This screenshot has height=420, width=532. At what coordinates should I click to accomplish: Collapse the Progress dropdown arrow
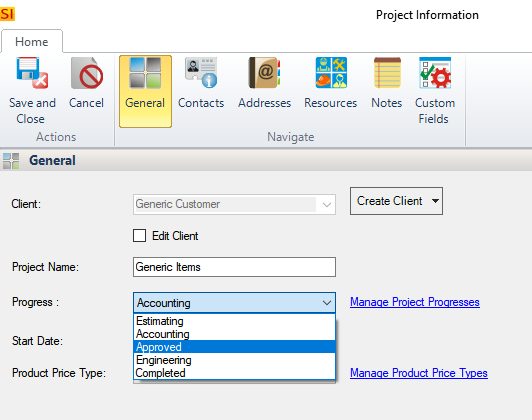(x=327, y=303)
